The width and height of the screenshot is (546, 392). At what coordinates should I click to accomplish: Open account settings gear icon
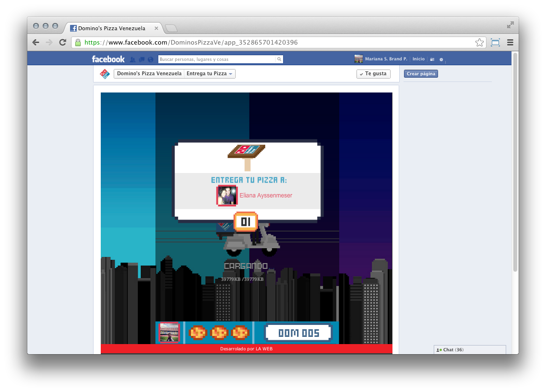pos(441,59)
